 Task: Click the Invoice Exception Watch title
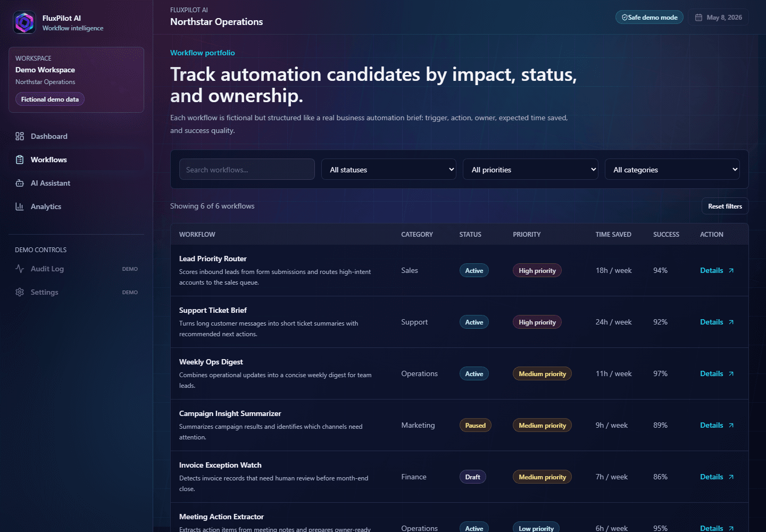pyautogui.click(x=220, y=465)
